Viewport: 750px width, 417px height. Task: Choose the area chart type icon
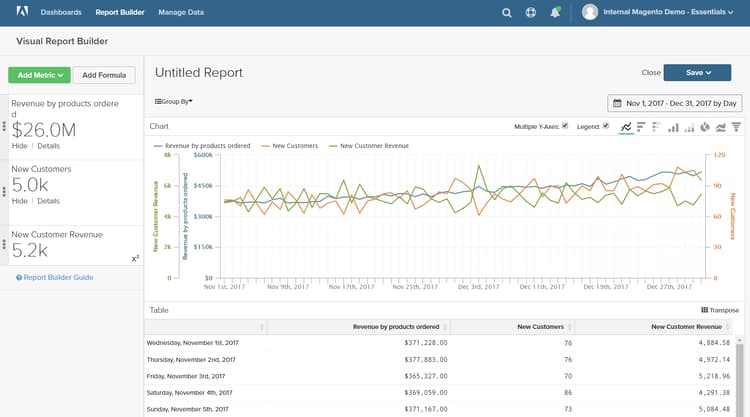(x=720, y=127)
